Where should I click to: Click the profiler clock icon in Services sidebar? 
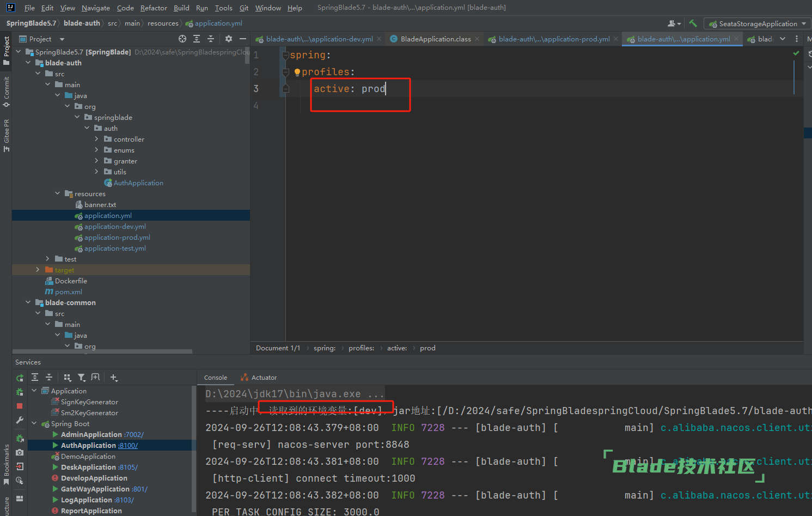(x=20, y=481)
